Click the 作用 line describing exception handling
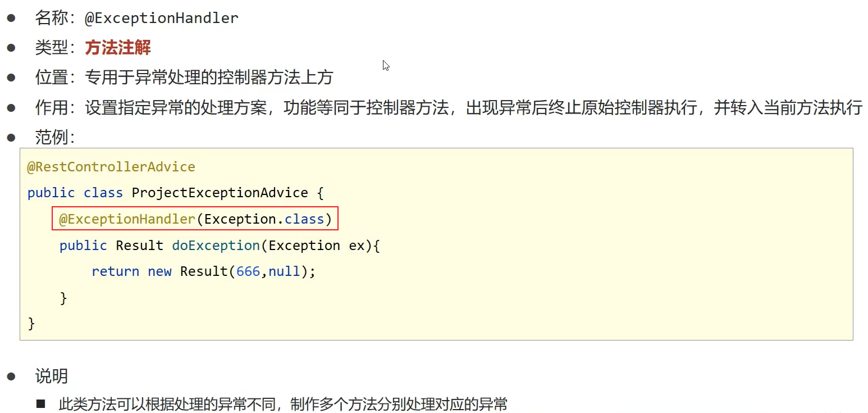 click(x=473, y=107)
